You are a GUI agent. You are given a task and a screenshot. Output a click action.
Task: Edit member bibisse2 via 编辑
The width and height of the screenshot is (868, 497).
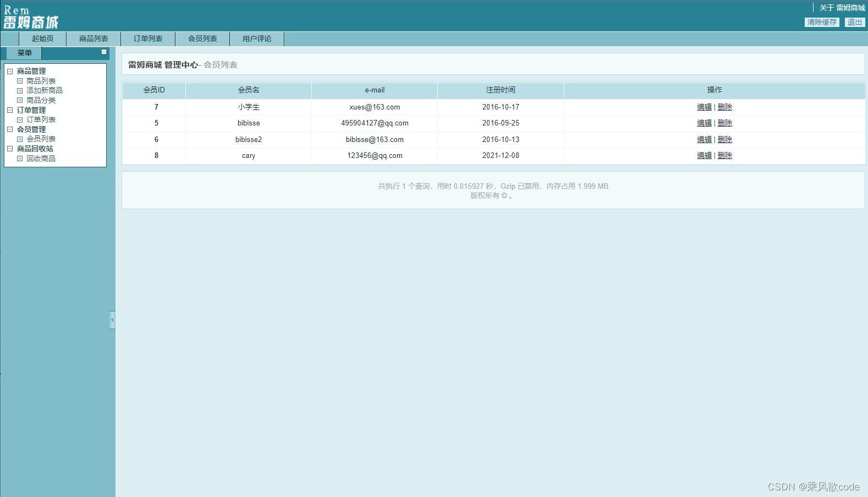[x=704, y=140]
